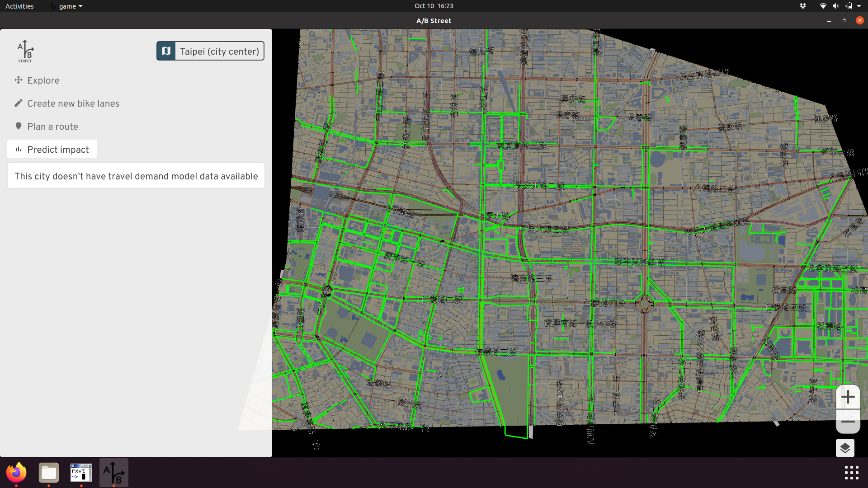Maximize the A/B Street window
Screen dimensions: 868x488
[844, 21]
